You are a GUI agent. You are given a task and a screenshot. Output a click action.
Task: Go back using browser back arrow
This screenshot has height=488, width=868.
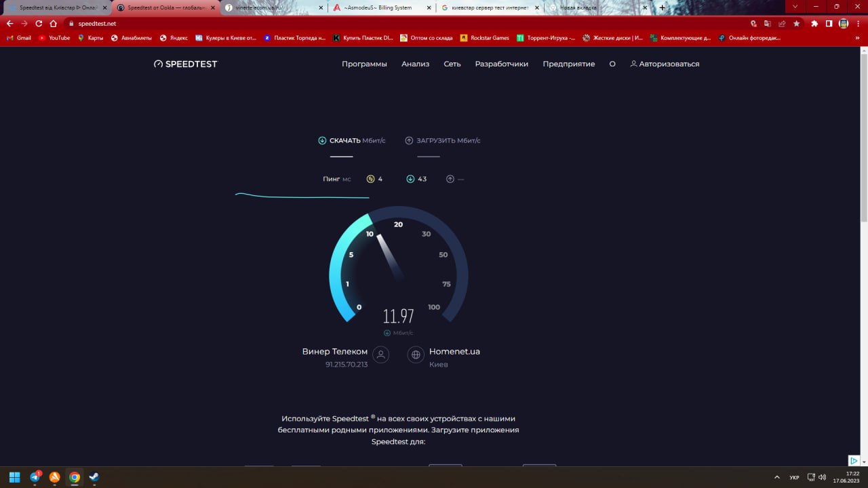pyautogui.click(x=9, y=23)
